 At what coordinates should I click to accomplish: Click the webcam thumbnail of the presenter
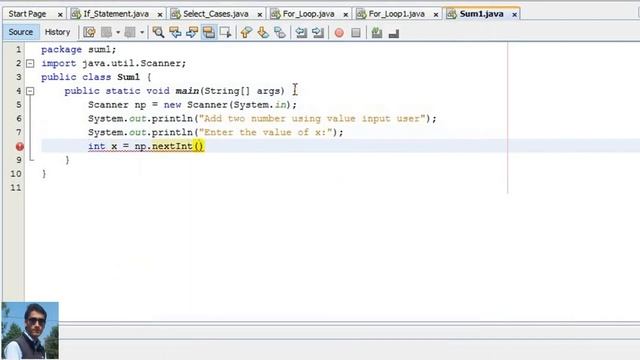30,331
